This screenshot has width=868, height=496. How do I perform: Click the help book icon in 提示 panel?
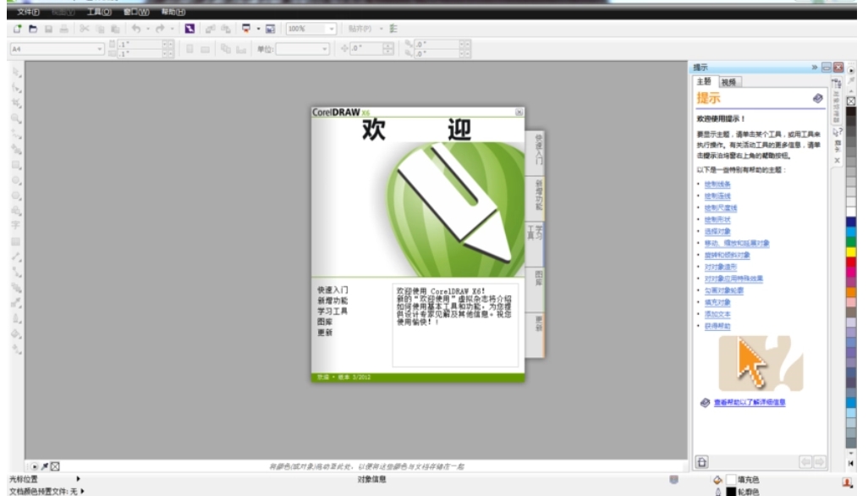[817, 98]
